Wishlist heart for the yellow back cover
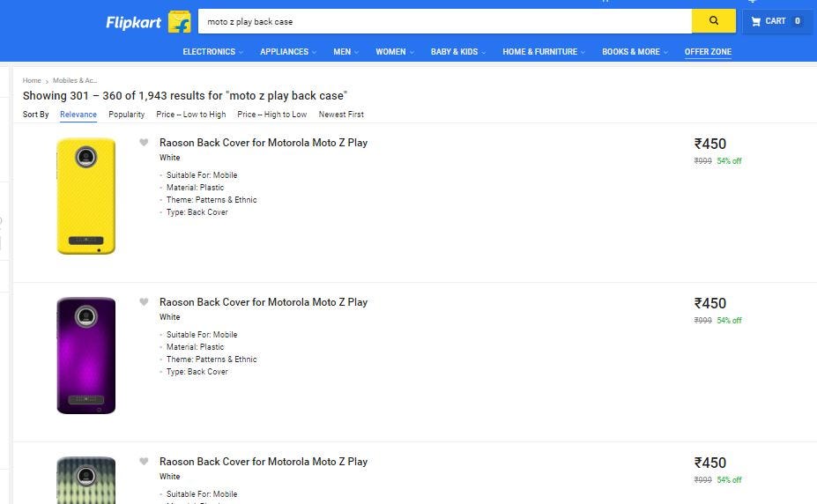The height and width of the screenshot is (504, 817). tap(144, 142)
